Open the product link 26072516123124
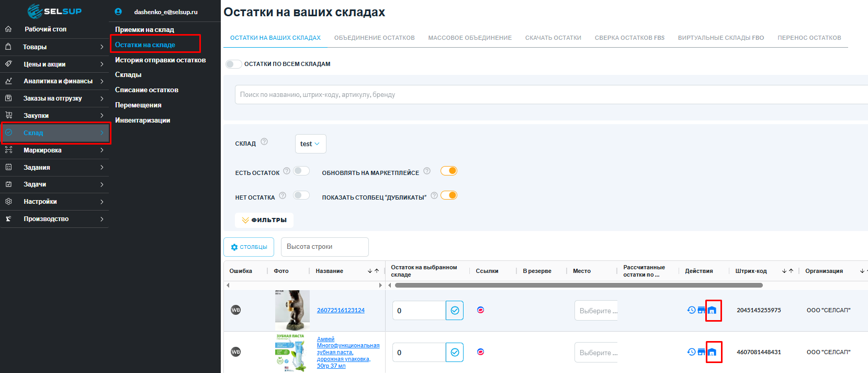This screenshot has width=868, height=373. 341,310
